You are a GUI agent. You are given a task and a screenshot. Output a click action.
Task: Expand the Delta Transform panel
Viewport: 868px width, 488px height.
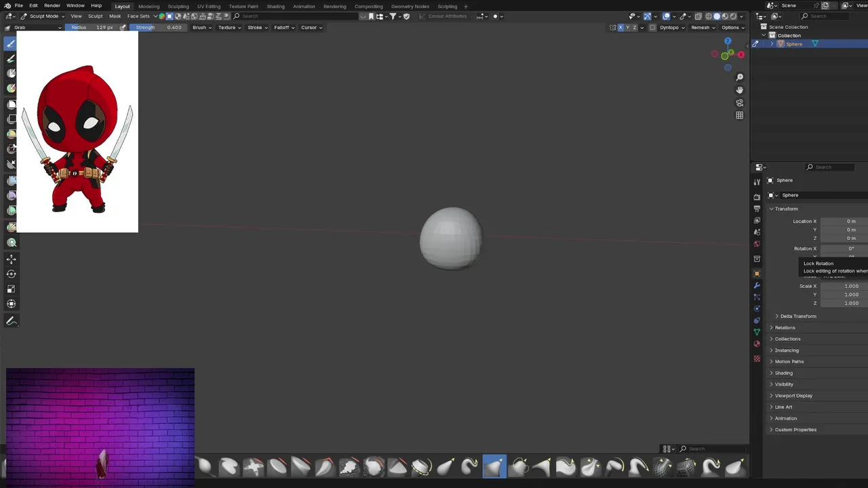[797, 317]
